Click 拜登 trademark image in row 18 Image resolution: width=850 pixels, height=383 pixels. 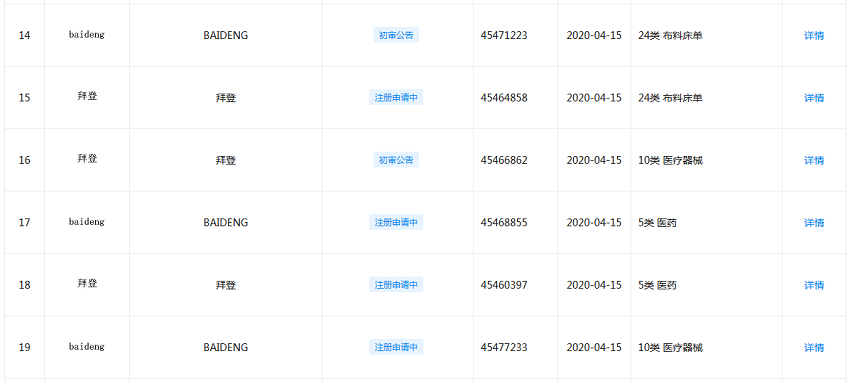point(87,283)
